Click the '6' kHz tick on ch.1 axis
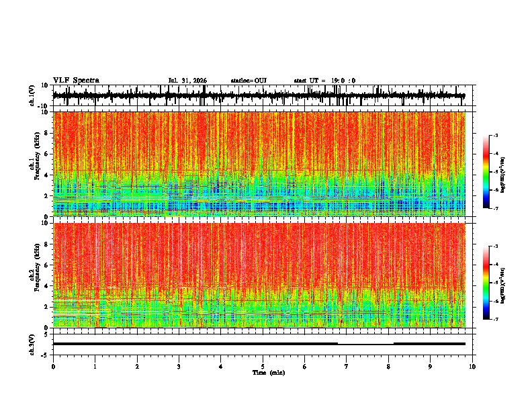 [x=46, y=154]
